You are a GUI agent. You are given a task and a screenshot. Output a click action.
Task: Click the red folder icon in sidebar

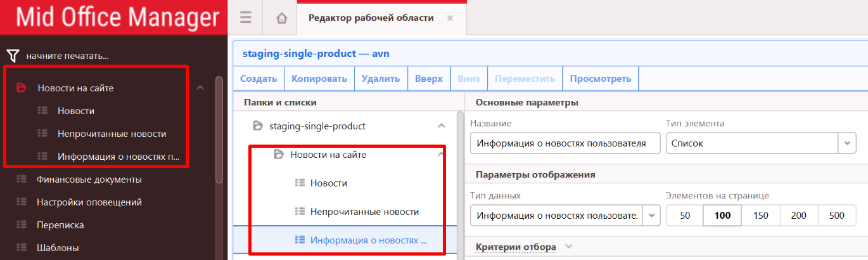(x=21, y=88)
